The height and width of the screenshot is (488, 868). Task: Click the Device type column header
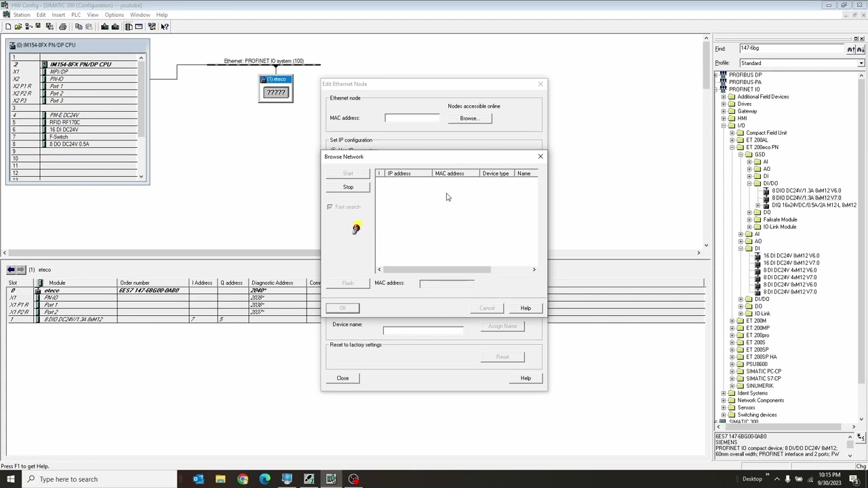496,174
